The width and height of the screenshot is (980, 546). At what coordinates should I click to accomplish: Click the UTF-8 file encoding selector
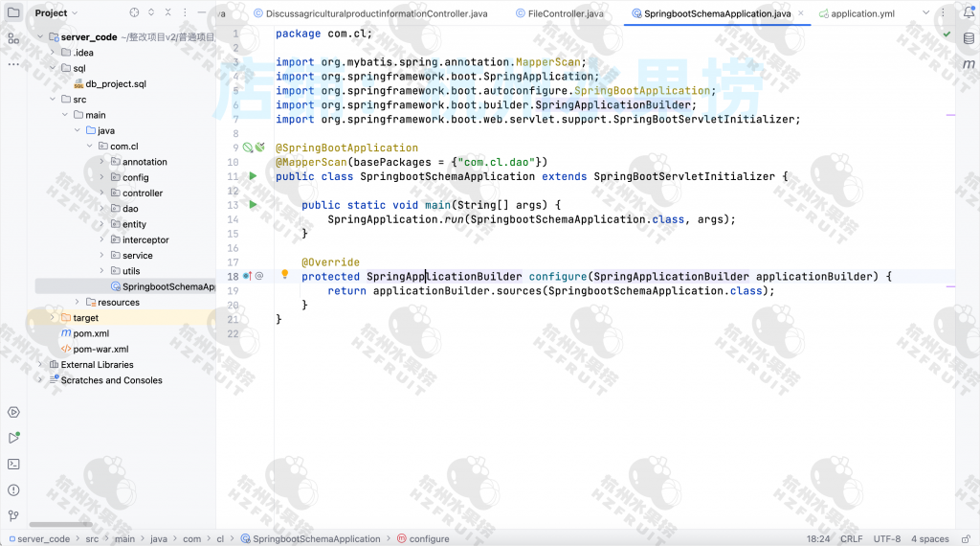click(886, 539)
